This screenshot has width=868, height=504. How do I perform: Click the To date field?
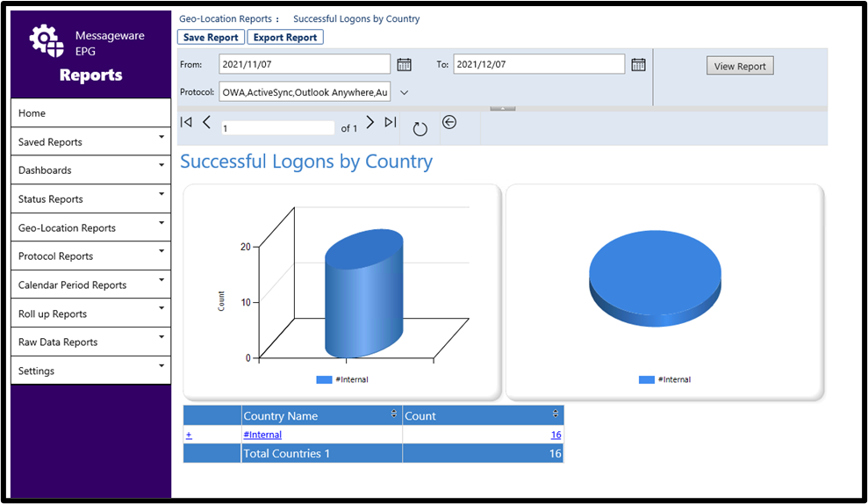[x=539, y=64]
